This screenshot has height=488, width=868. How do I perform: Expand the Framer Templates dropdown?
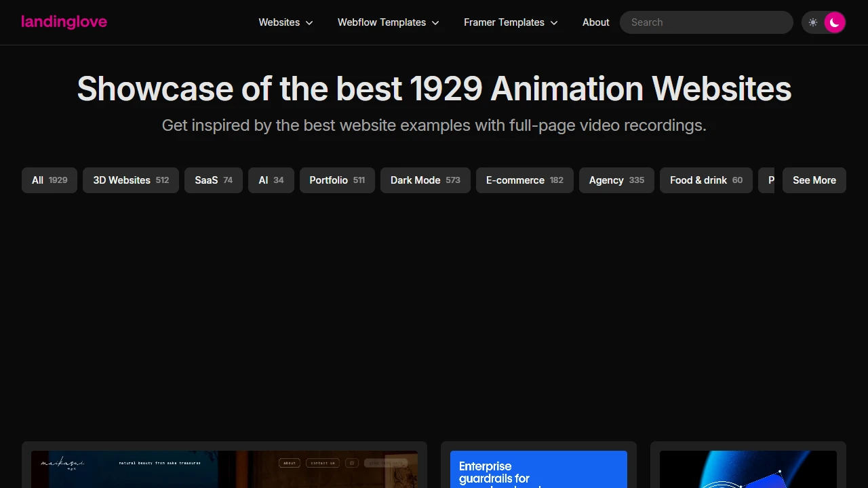(x=511, y=22)
